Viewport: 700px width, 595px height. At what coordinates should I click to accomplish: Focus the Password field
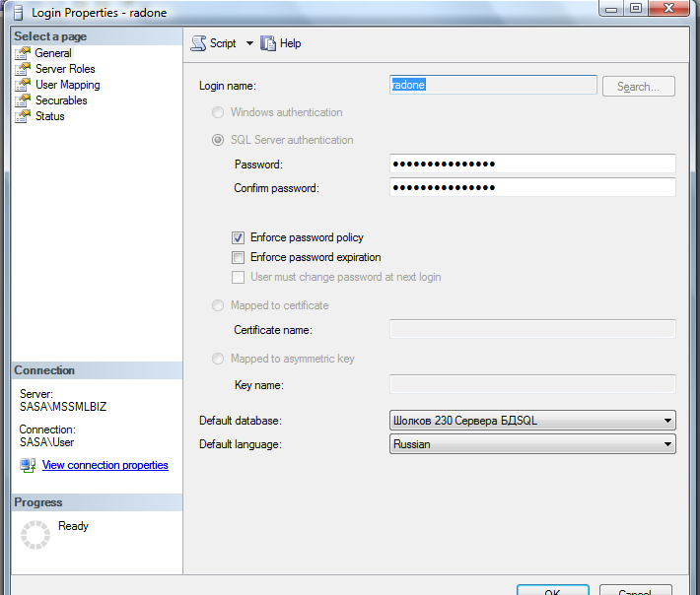[x=532, y=164]
